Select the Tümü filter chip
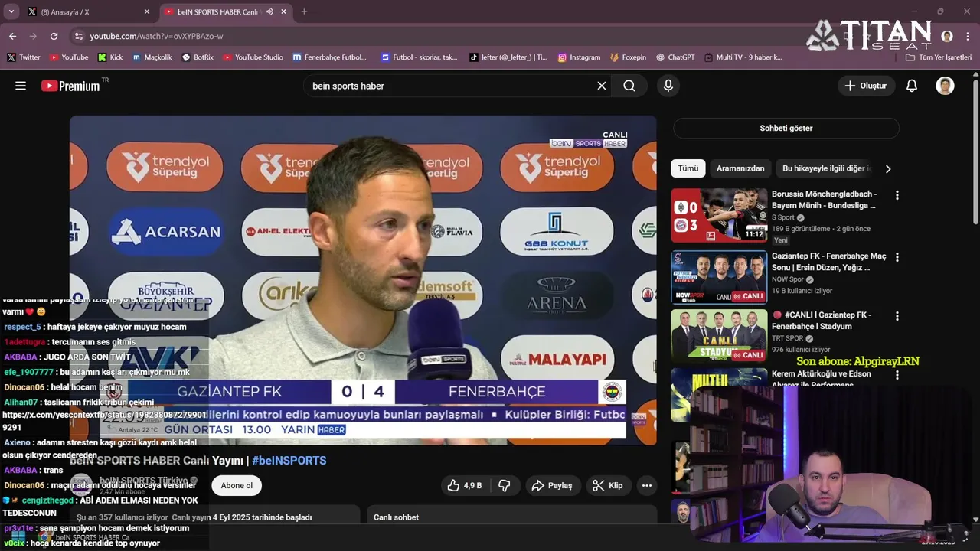980x551 pixels. [x=688, y=168]
